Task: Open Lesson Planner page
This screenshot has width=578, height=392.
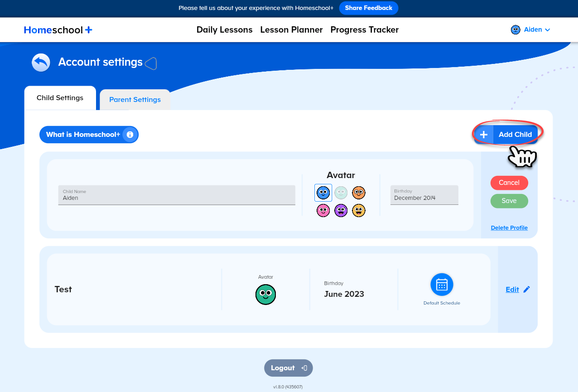Action: pyautogui.click(x=291, y=30)
